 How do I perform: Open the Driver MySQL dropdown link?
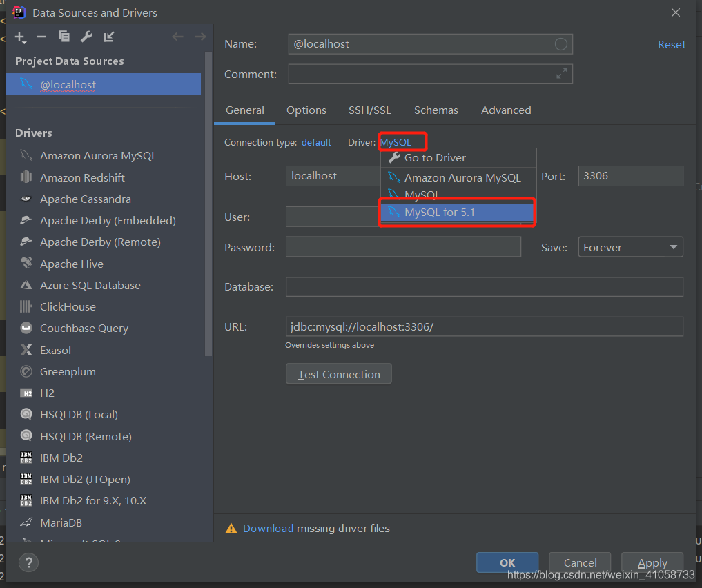396,142
